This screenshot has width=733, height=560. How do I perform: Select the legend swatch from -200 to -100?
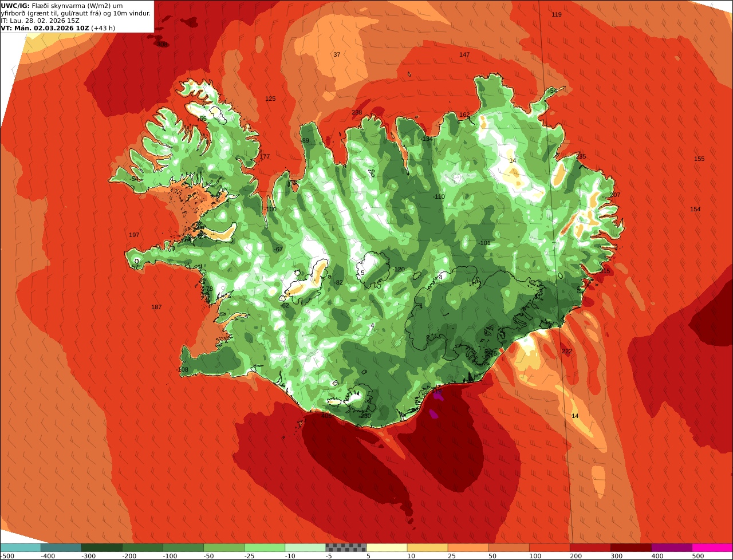[x=142, y=547]
